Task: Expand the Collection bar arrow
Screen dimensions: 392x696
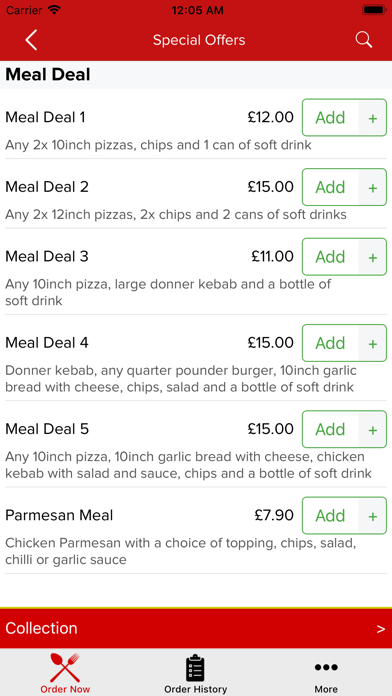Action: (x=380, y=629)
